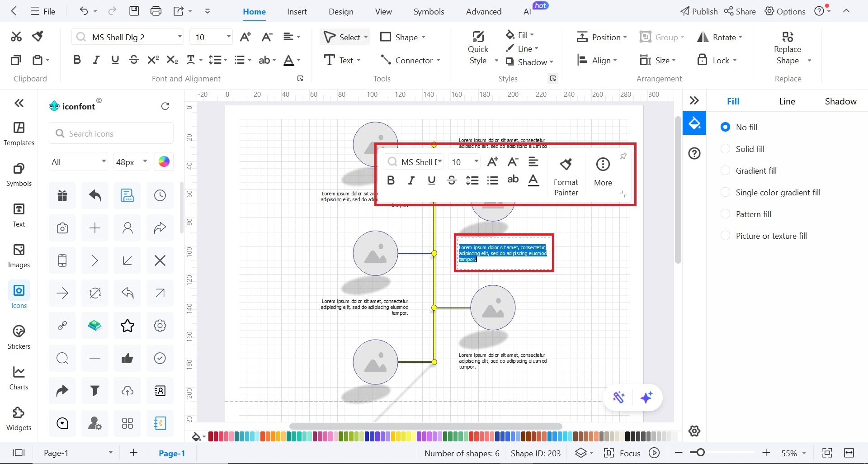The width and height of the screenshot is (868, 464).
Task: Refresh the iconfont library
Action: (165, 106)
